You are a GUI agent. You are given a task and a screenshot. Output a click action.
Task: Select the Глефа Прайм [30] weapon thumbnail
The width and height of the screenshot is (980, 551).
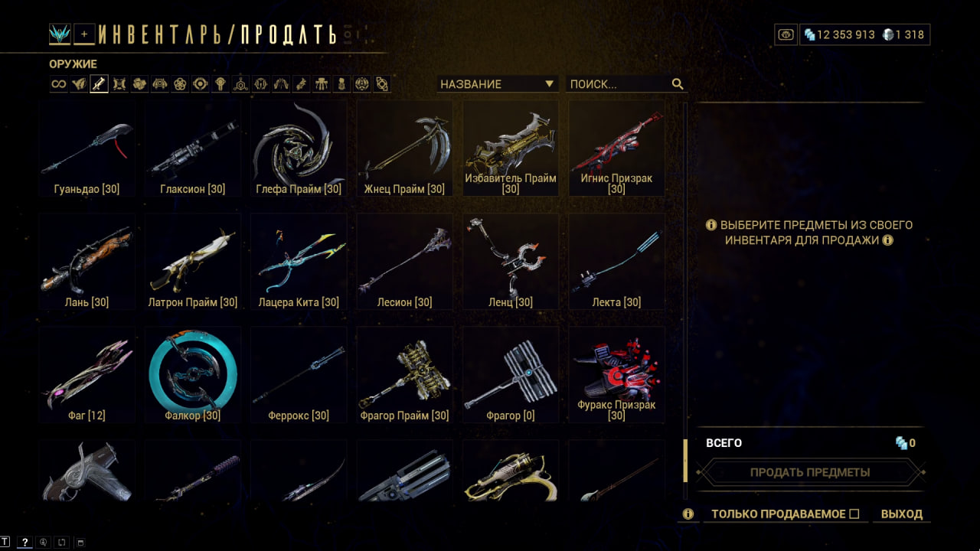point(299,149)
